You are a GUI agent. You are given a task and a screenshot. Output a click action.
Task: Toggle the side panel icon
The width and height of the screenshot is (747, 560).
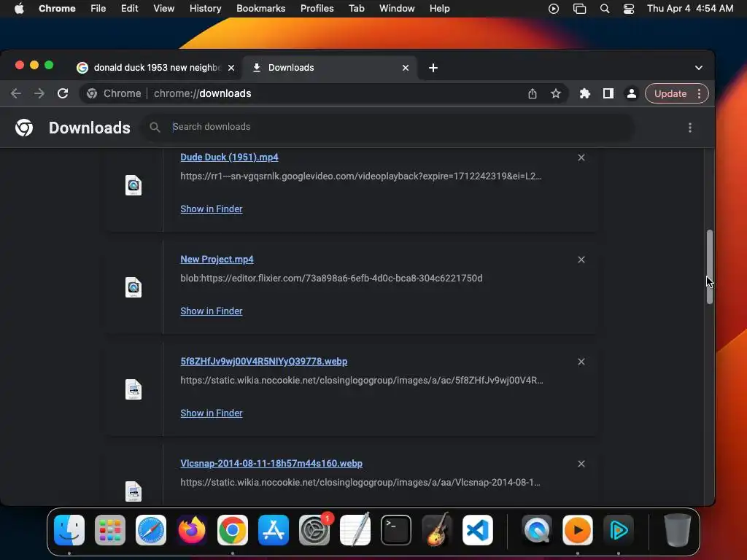(x=608, y=93)
